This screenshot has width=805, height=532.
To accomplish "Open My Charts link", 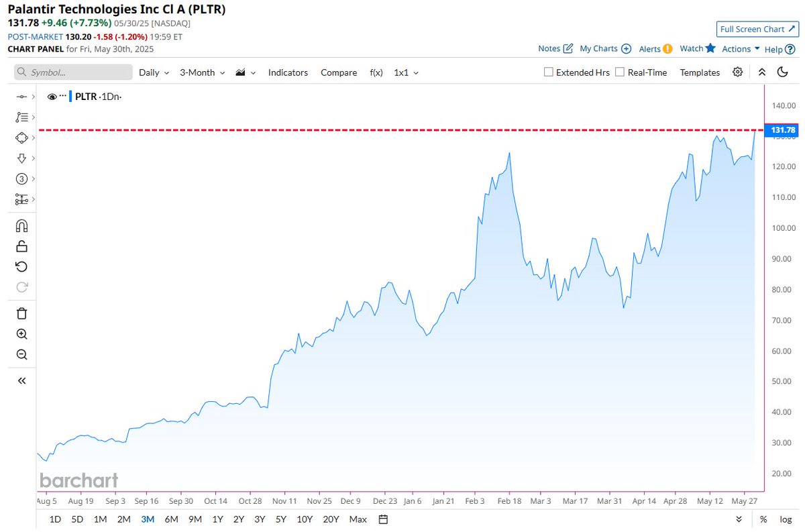I will coord(605,48).
